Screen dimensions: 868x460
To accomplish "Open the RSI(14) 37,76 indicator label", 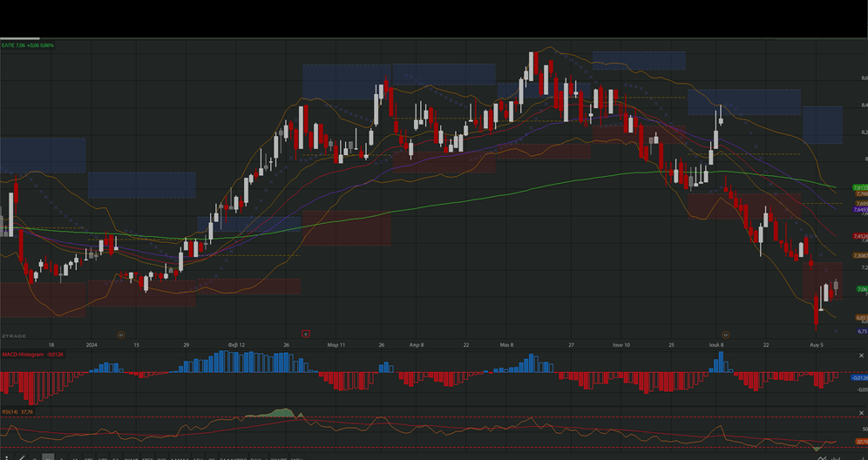I will [x=17, y=412].
